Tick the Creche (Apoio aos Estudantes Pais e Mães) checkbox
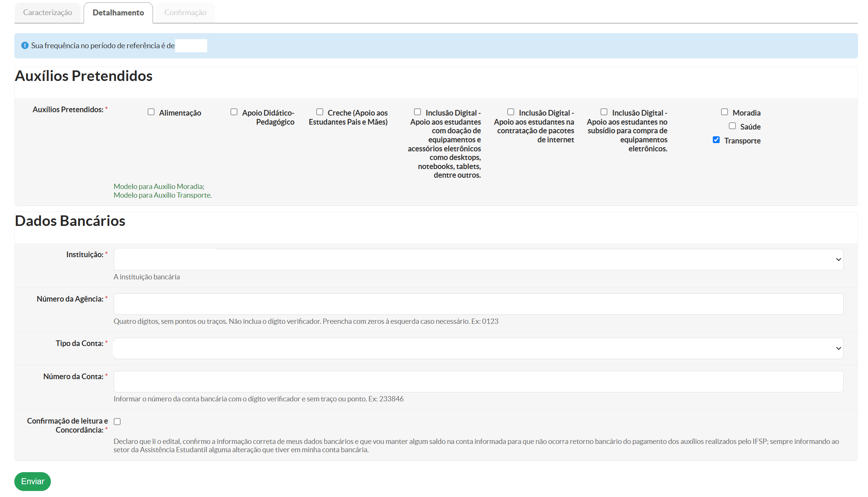 320,112
